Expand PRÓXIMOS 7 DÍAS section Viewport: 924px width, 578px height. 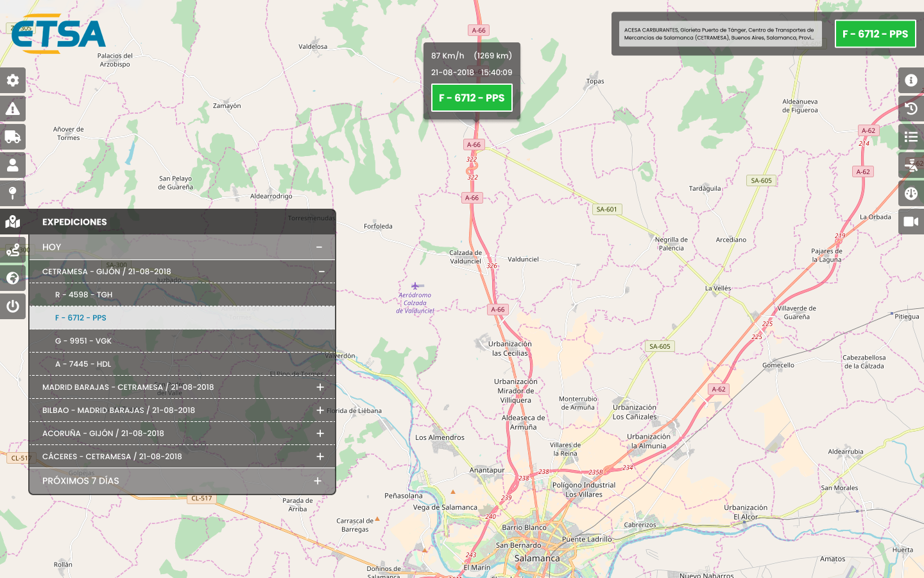[318, 481]
